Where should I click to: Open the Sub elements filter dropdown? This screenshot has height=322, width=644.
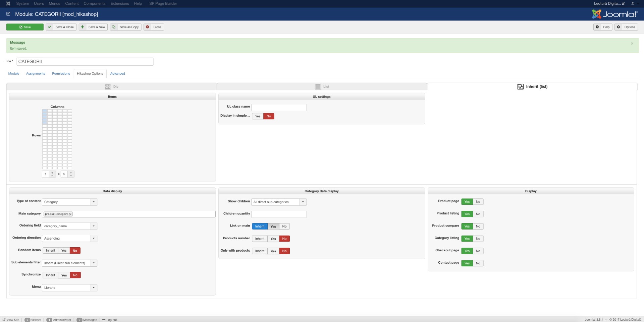[x=69, y=263]
